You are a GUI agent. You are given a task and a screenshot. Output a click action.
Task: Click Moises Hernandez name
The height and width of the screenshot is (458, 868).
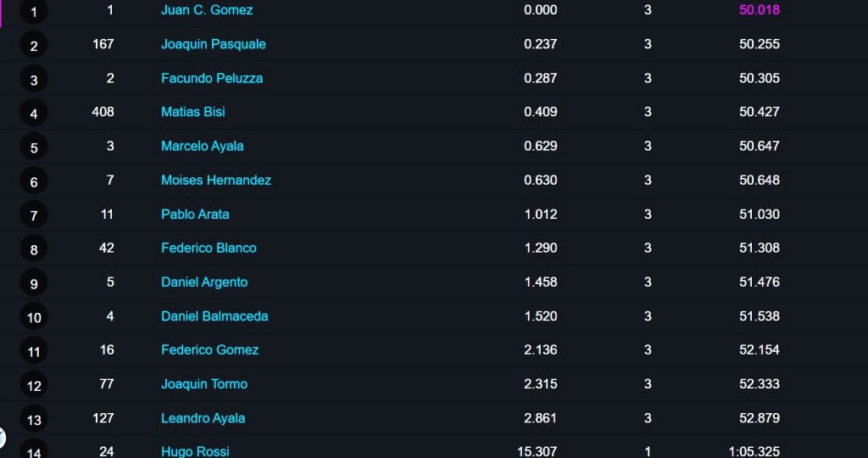216,180
